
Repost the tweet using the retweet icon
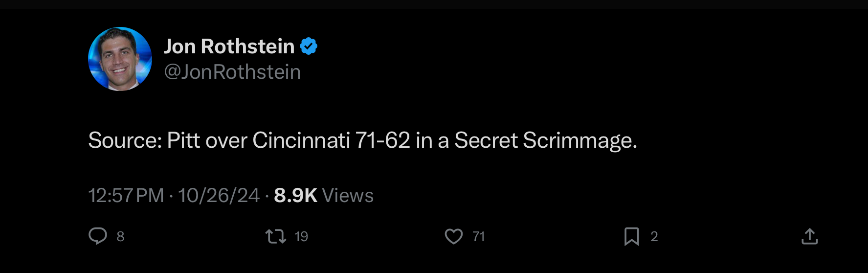pos(275,237)
